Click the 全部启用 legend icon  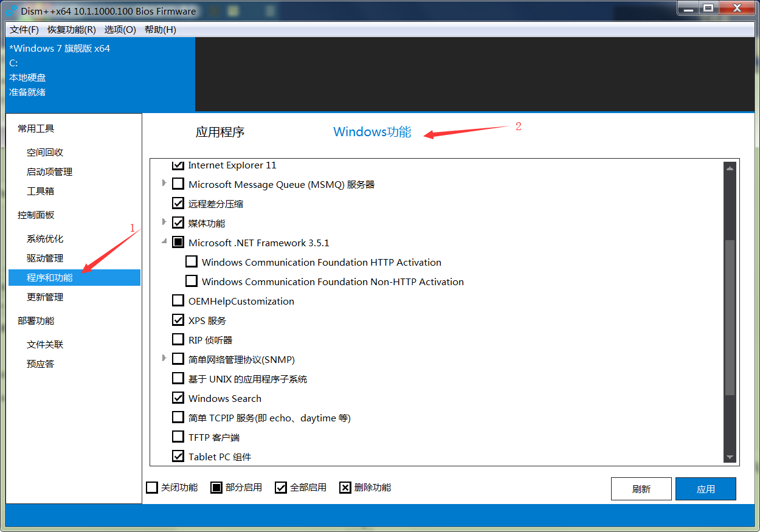(281, 488)
